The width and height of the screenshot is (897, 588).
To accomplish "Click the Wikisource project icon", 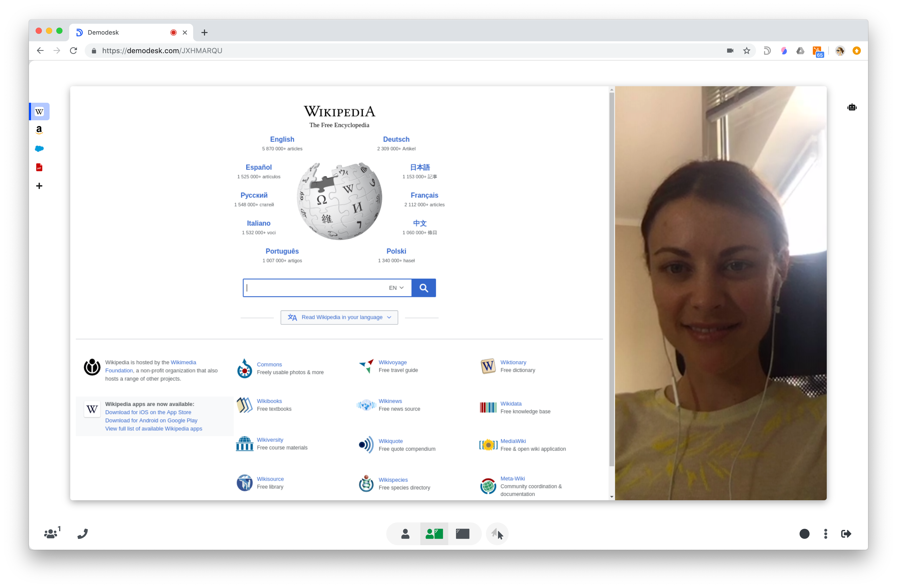I will [245, 482].
